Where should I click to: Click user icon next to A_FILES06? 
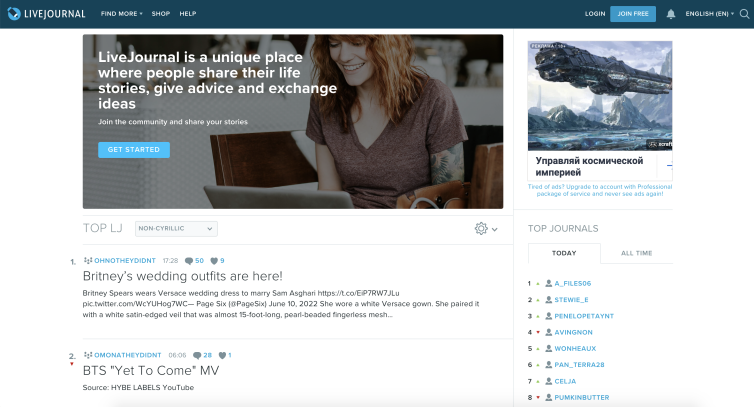[548, 283]
